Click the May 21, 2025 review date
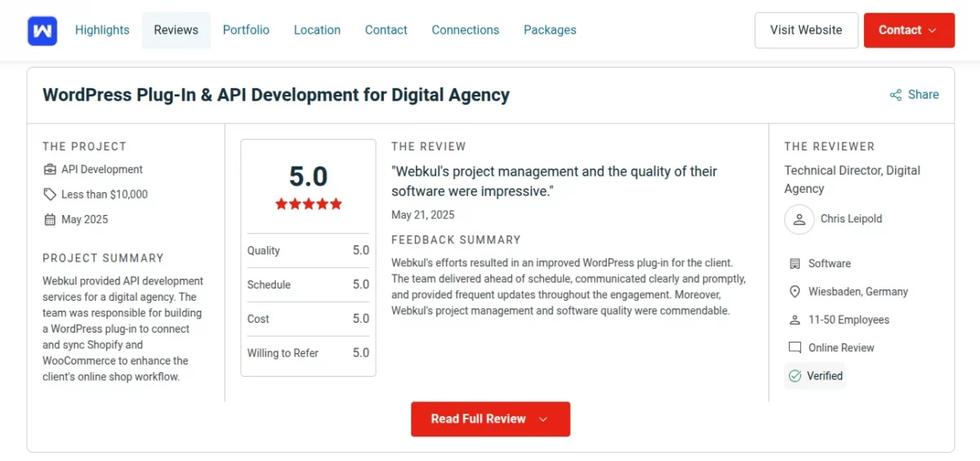This screenshot has width=980, height=461. (423, 215)
